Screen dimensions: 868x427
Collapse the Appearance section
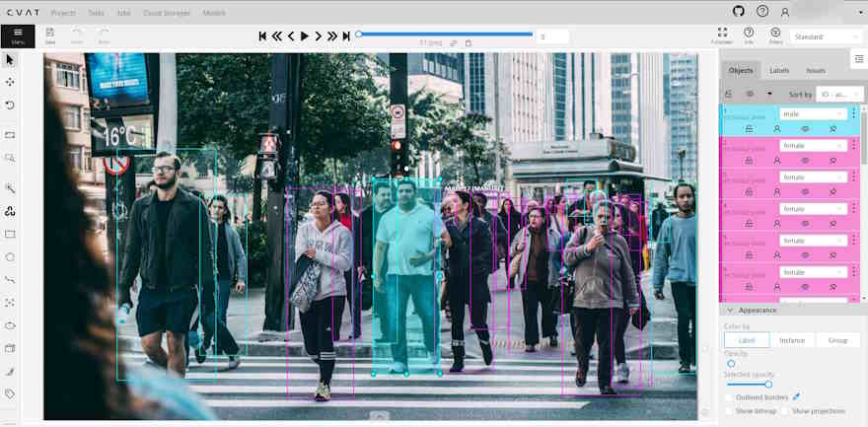(731, 310)
